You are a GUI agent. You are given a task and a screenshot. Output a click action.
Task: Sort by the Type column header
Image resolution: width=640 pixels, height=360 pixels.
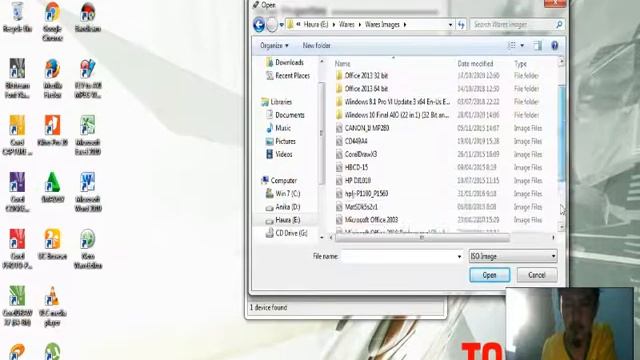click(x=520, y=64)
